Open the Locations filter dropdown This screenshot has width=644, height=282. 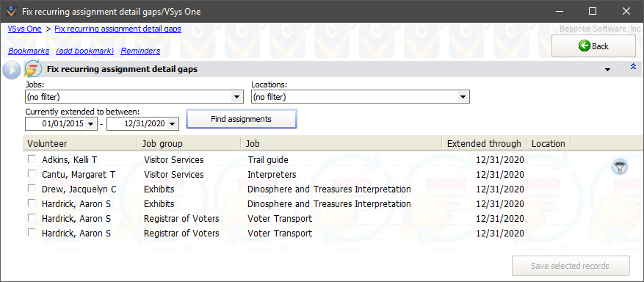click(463, 97)
